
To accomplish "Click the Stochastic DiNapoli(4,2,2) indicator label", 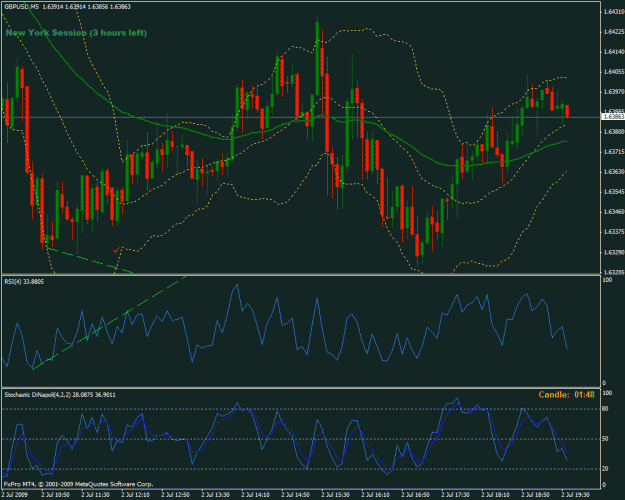I will 60,395.
